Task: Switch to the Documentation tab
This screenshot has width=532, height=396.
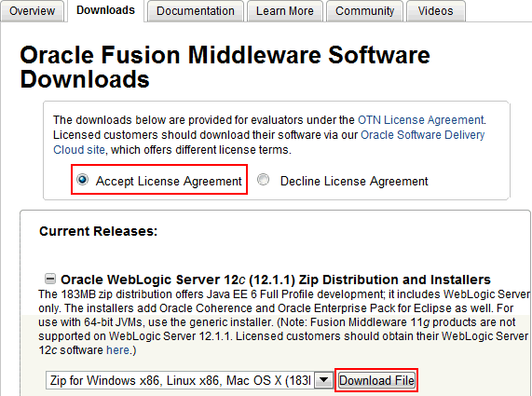Action: 196,11
